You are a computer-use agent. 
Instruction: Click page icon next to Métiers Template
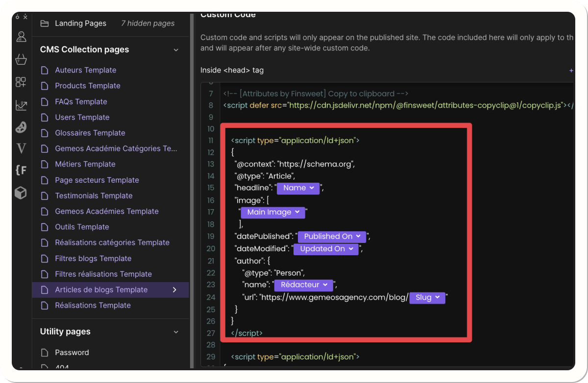pyautogui.click(x=45, y=164)
